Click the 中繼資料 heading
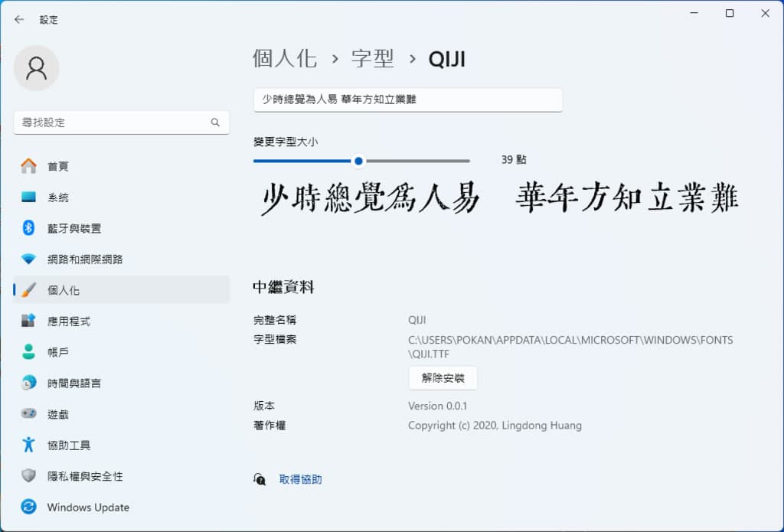Screen dimensions: 784x532 click(x=283, y=287)
